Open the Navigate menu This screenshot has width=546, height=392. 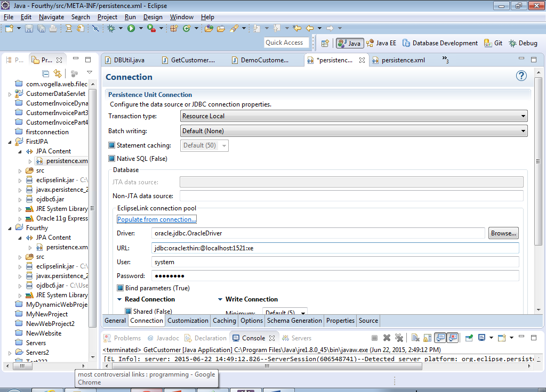[51, 17]
